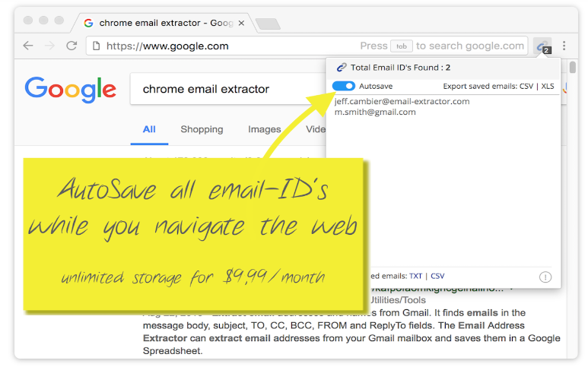This screenshot has width=588, height=367.
Task: Select m.smith@gmail.com email
Action: (x=375, y=112)
